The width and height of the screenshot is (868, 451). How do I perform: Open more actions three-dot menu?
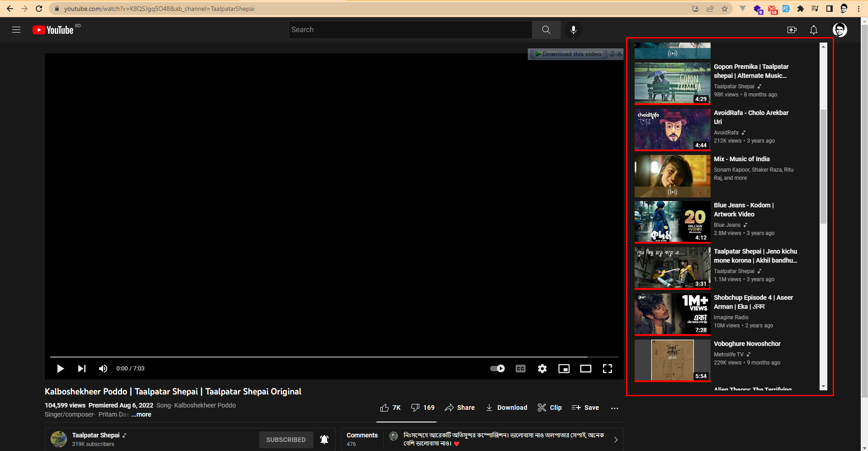coord(614,408)
